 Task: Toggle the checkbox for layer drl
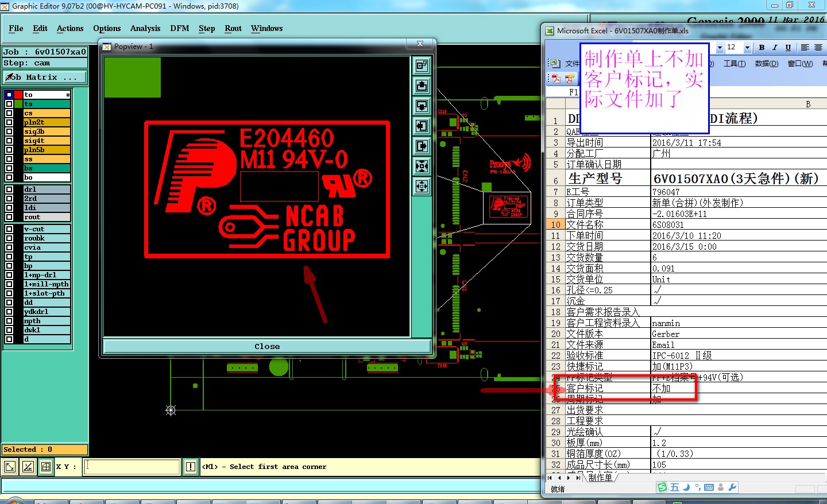[x=9, y=189]
